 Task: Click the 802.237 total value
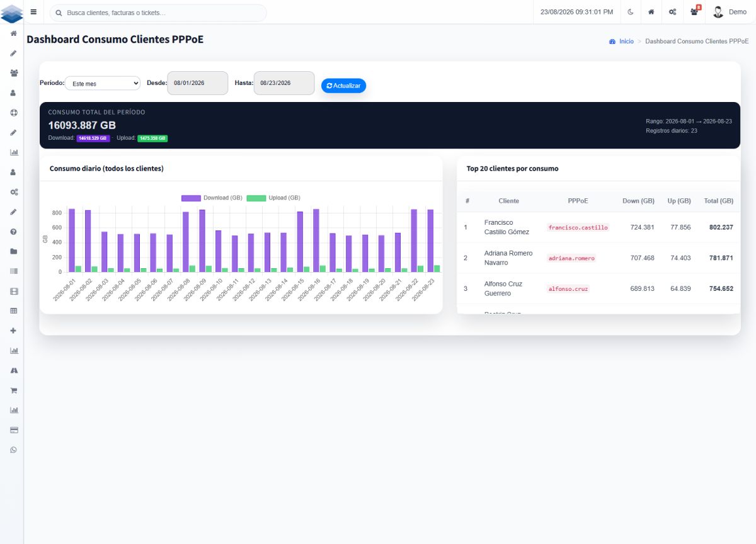tap(721, 227)
